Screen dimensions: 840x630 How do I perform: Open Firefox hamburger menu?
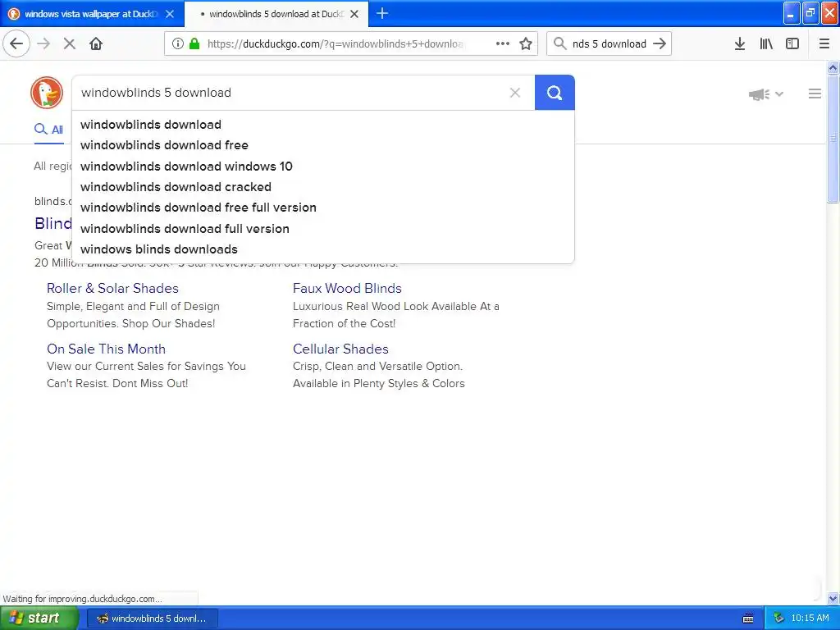(824, 44)
